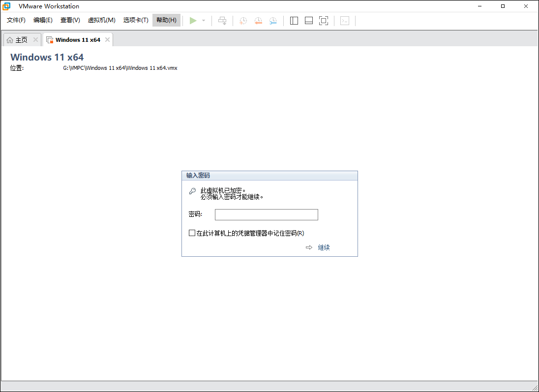This screenshot has width=539, height=392.
Task: Click the 继续 continue link
Action: [323, 247]
